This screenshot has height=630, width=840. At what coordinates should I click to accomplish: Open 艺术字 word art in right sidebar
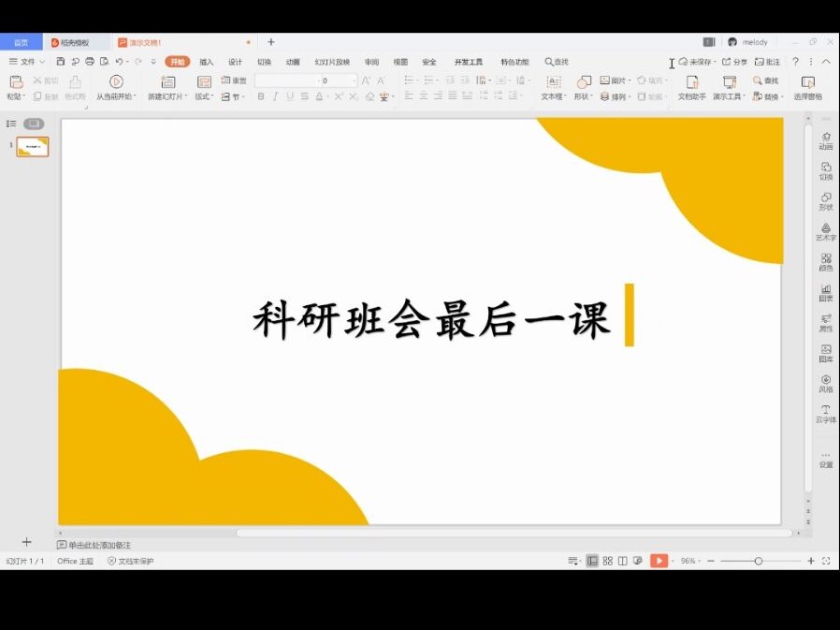coord(826,231)
